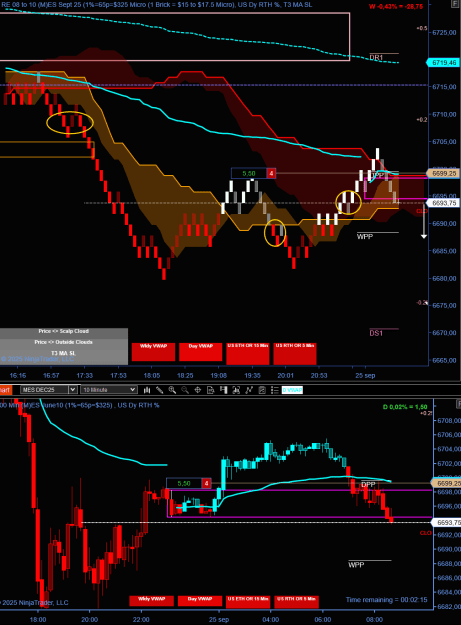Click the W -0,43% = -28,75 readout
Viewport: 461px width, 625px height.
(x=395, y=7)
